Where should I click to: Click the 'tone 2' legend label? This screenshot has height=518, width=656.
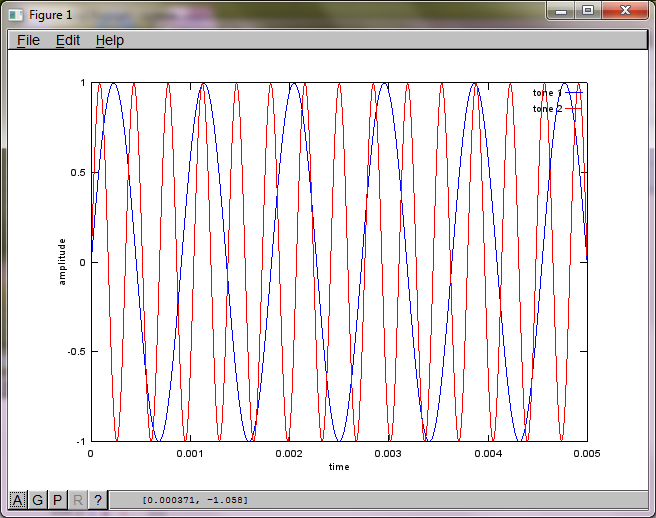[x=547, y=108]
